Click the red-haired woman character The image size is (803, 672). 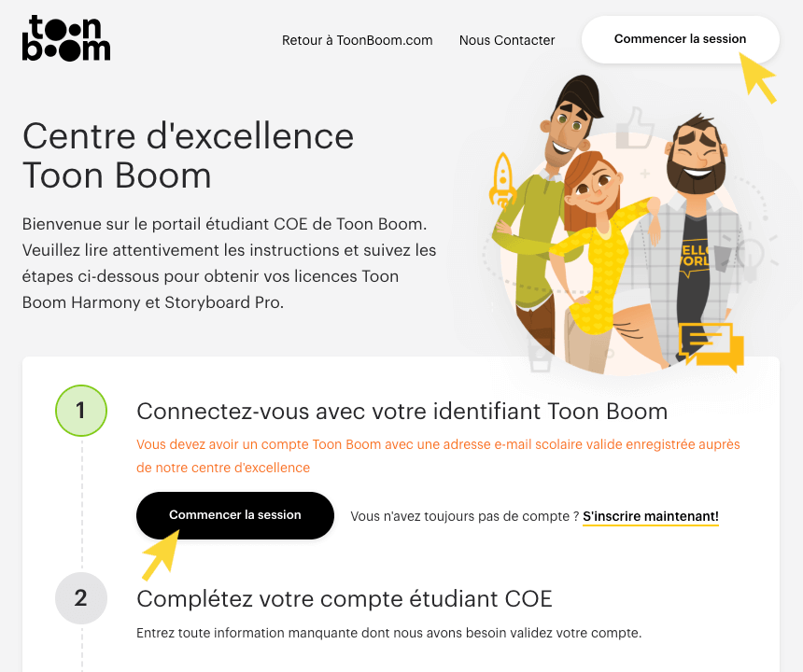pos(598,252)
